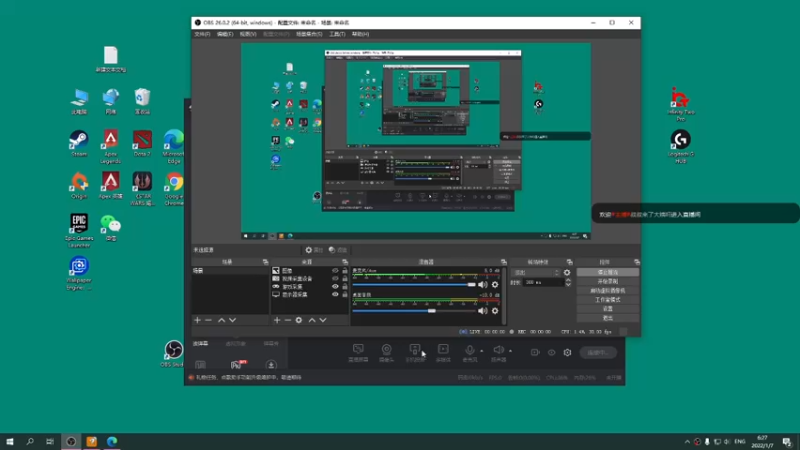Viewport: 800px width, 450px height.
Task: Select the Logitech G Hub desktop icon
Action: 681,146
